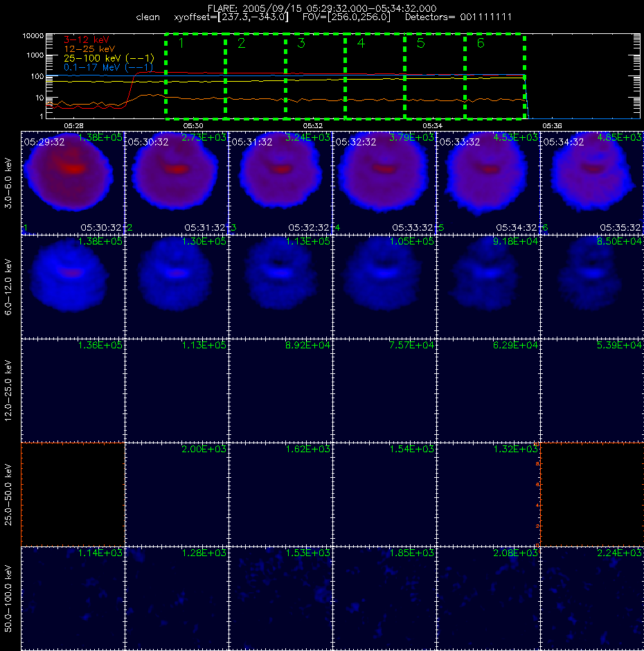Click the '6.0-12.0 keV' row label
644x651 pixels.
click(8, 287)
